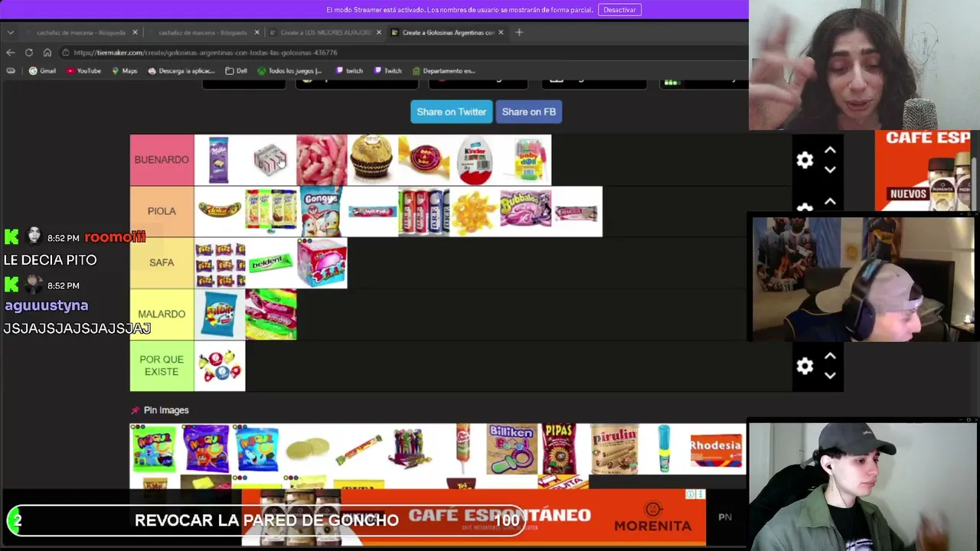The width and height of the screenshot is (980, 551).
Task: Reload the TierMaker page
Action: click(x=28, y=52)
